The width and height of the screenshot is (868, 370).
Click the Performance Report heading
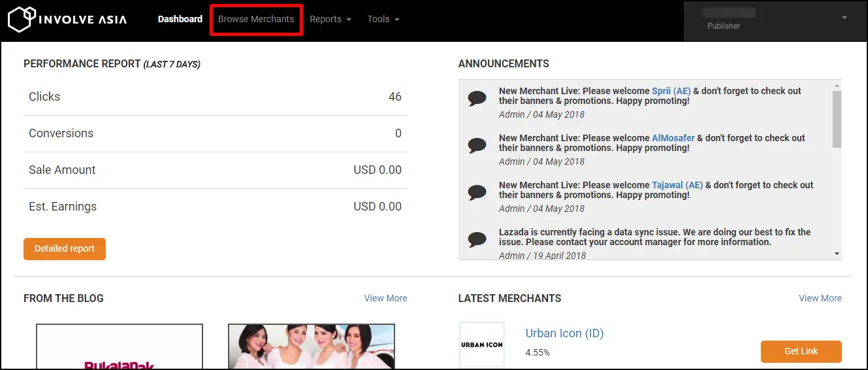pos(112,64)
